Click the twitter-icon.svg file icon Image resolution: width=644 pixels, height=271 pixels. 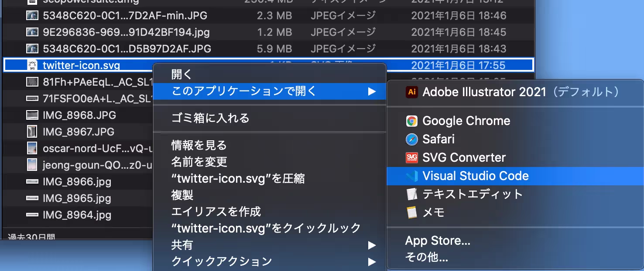[x=32, y=66]
